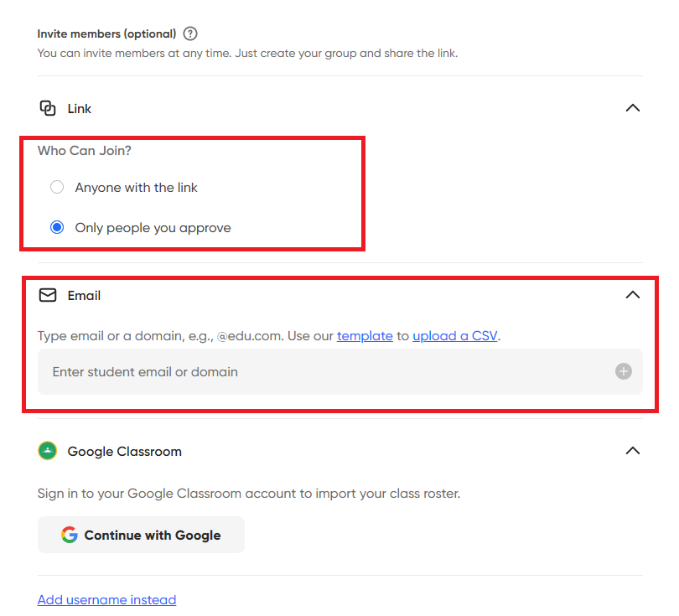This screenshot has width=679, height=616.
Task: Collapse the Link section
Action: pos(633,108)
